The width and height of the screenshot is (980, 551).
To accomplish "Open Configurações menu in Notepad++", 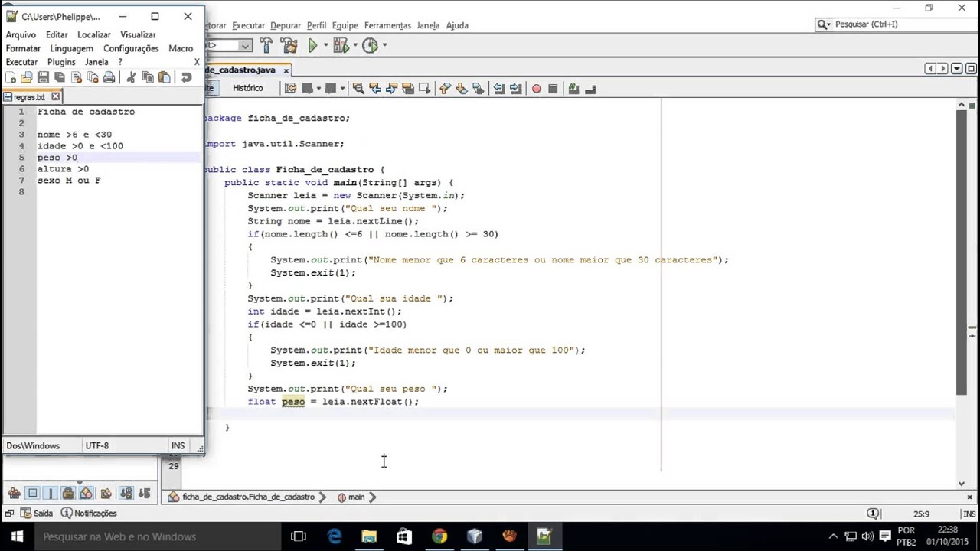I will (131, 48).
